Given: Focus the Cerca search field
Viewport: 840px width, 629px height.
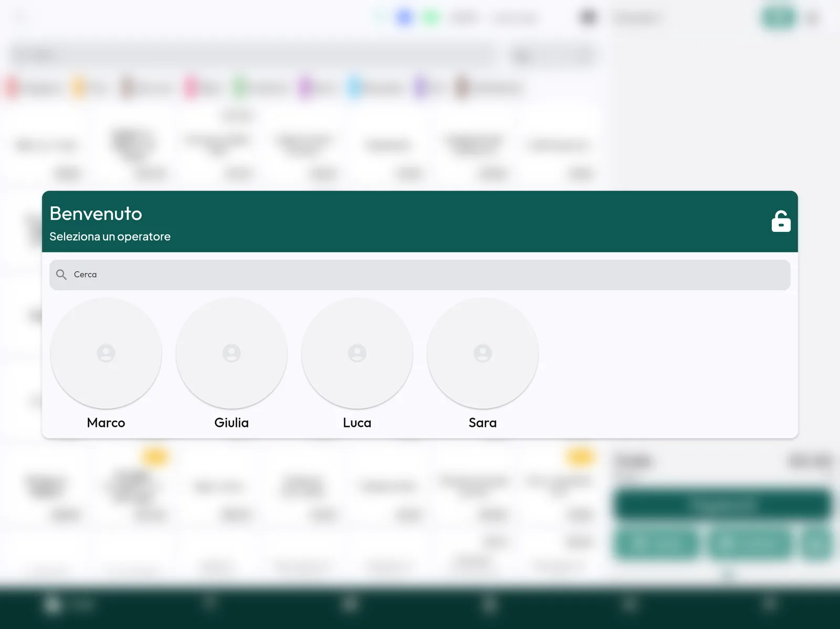Looking at the screenshot, I should [x=419, y=275].
